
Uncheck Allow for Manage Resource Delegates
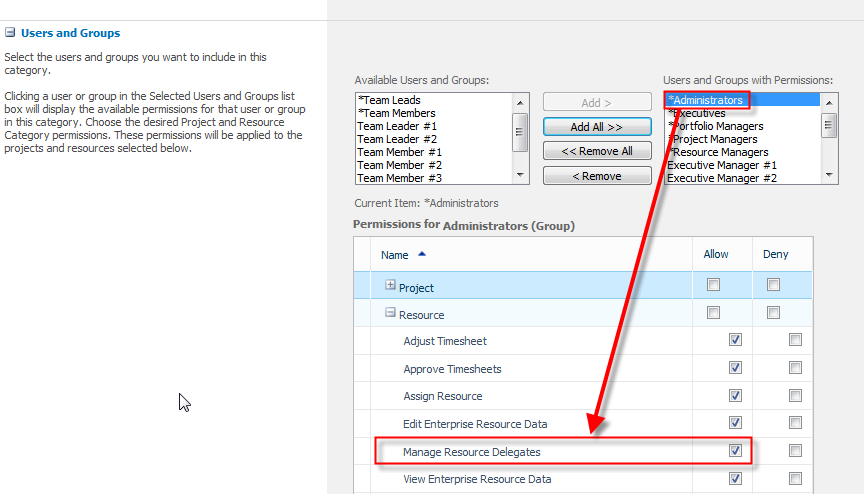coord(736,451)
